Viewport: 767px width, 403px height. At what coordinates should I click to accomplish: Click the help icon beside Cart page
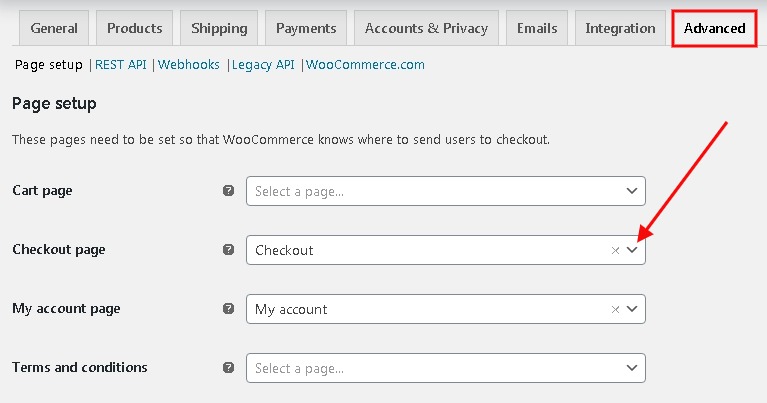[228, 191]
